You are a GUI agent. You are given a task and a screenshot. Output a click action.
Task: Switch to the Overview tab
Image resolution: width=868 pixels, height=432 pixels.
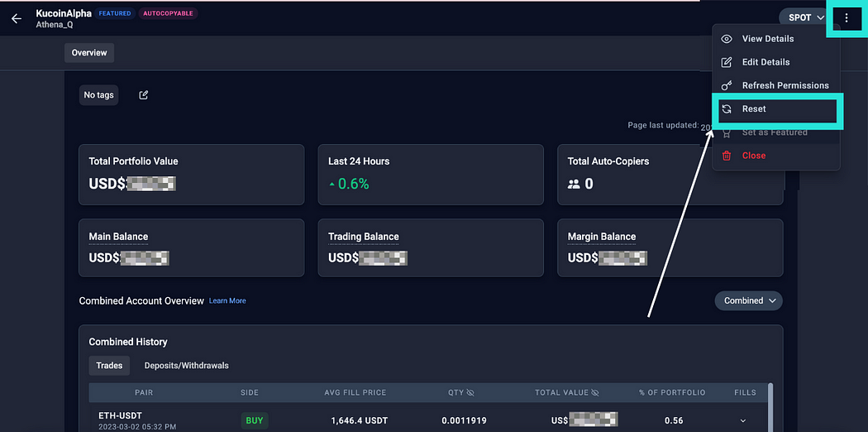pos(89,53)
